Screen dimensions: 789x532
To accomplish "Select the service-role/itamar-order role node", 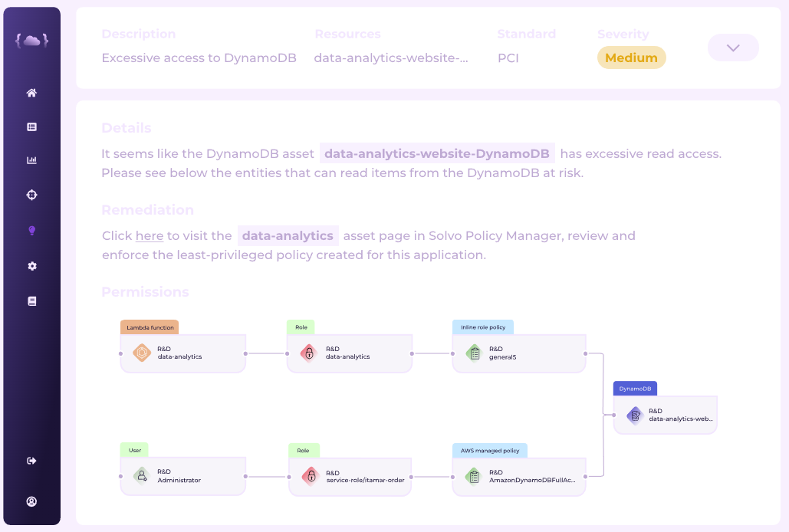I will (350, 476).
